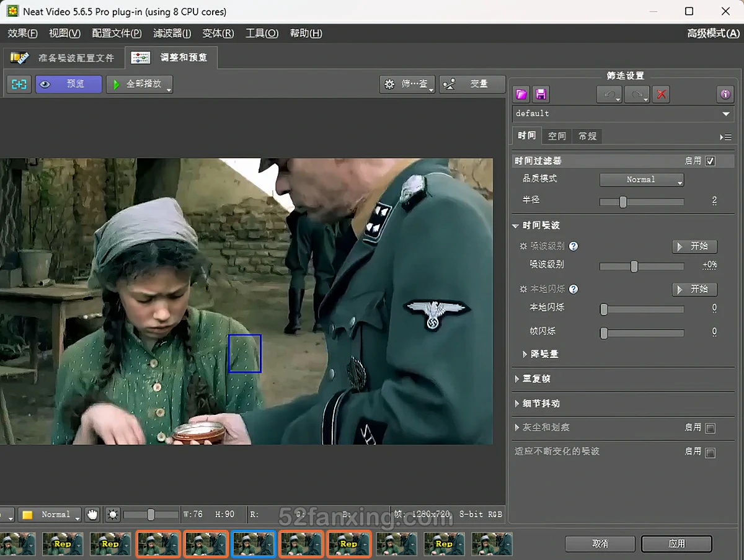
Task: Open the viewer Normal mode dropdown at bottom
Action: point(50,515)
